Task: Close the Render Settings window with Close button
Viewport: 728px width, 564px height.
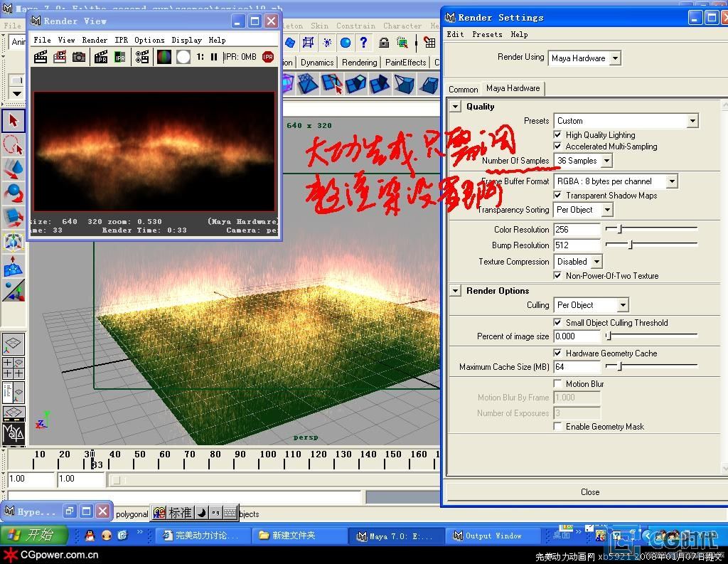Action: pyautogui.click(x=589, y=492)
